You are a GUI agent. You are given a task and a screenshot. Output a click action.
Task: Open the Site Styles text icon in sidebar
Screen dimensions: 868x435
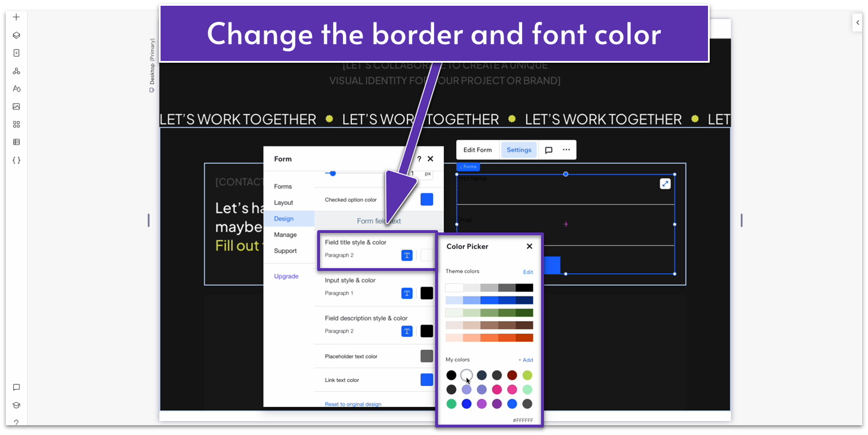coord(16,89)
